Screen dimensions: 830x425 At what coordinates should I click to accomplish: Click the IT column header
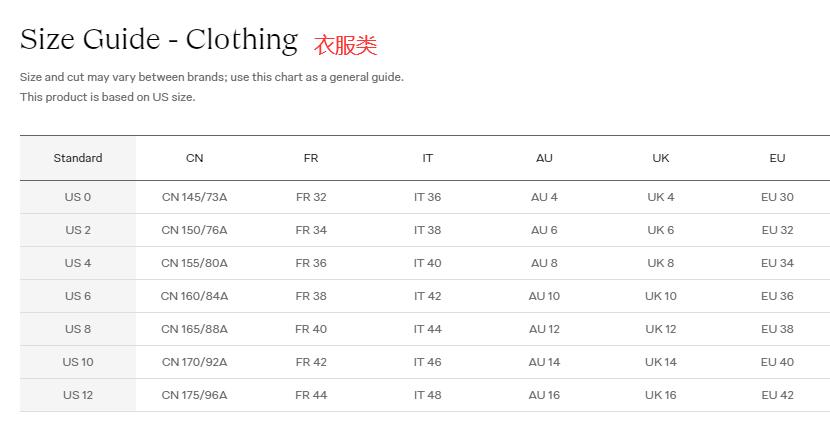coord(427,158)
